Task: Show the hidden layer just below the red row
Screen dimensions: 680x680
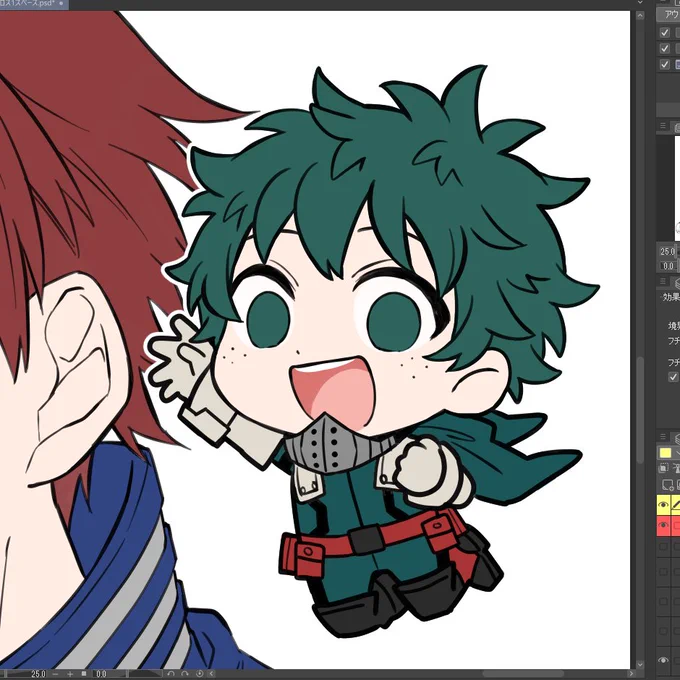Action: [x=664, y=547]
